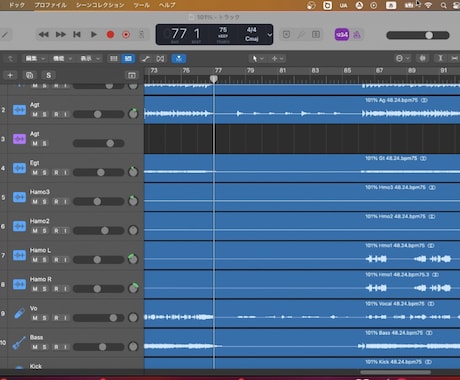This screenshot has height=380, width=460.
Task: Click the list view icon in tracks toolbar
Action: (x=114, y=59)
